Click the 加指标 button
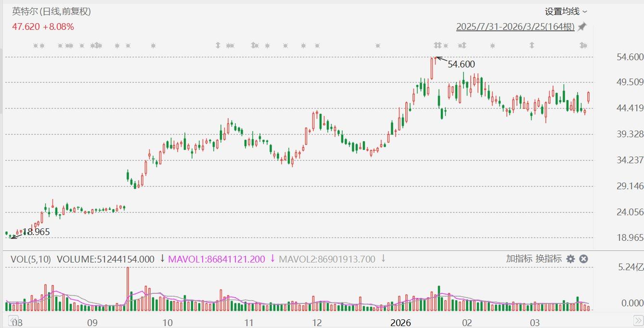The image size is (644, 328). [x=519, y=259]
